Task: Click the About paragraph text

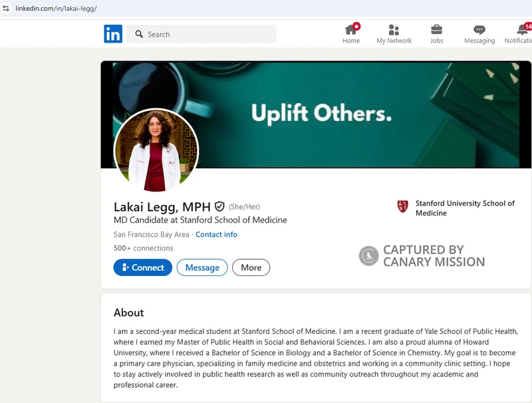Action: [315, 358]
